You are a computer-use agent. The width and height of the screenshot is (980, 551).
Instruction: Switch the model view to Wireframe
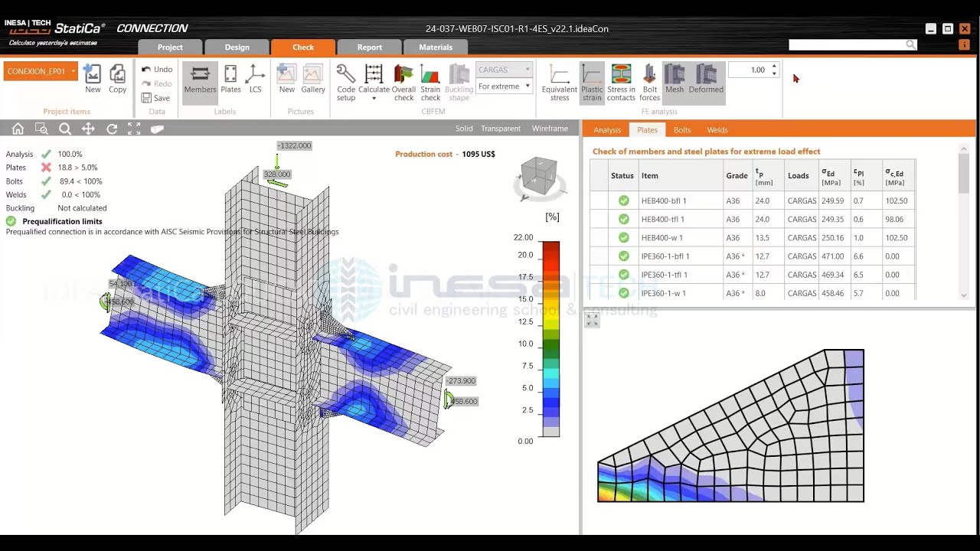point(550,129)
